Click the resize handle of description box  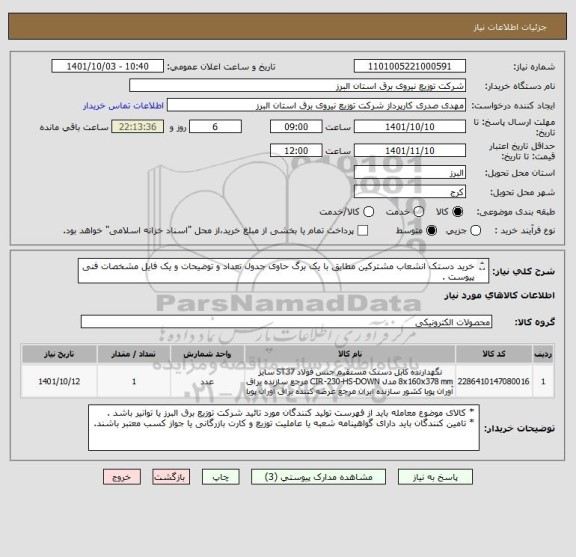[x=483, y=266]
